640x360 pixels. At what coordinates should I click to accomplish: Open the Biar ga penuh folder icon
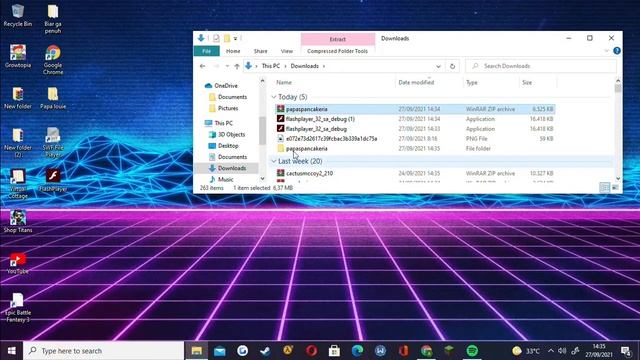point(53,19)
